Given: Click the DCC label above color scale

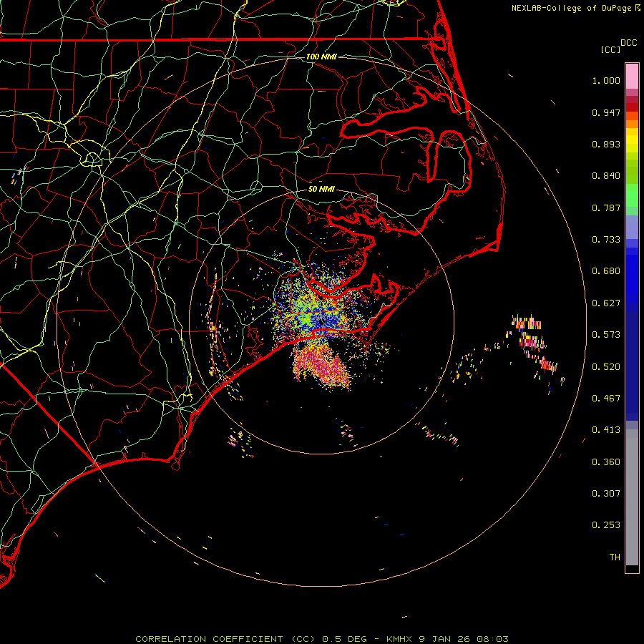Looking at the screenshot, I should point(629,43).
